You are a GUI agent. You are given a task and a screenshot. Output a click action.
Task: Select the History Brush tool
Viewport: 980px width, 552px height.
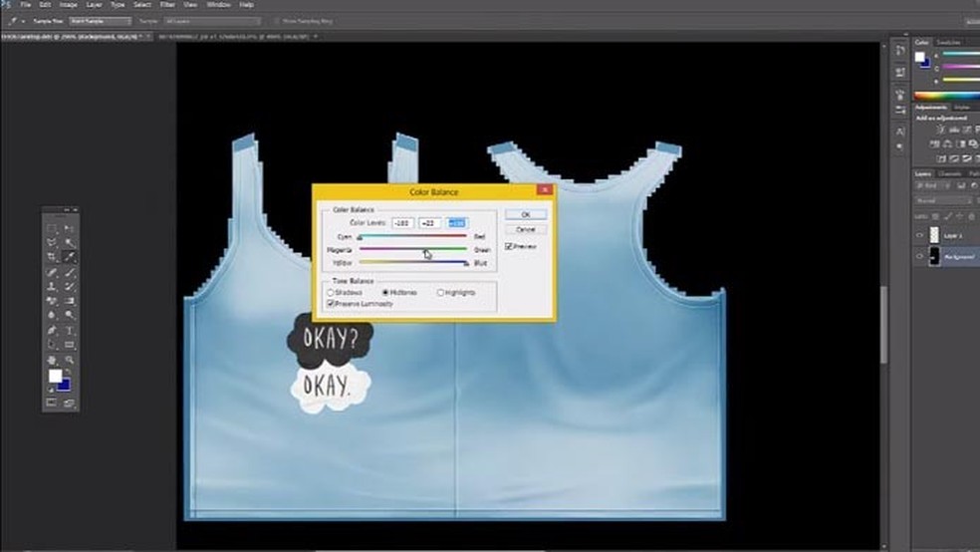click(69, 286)
